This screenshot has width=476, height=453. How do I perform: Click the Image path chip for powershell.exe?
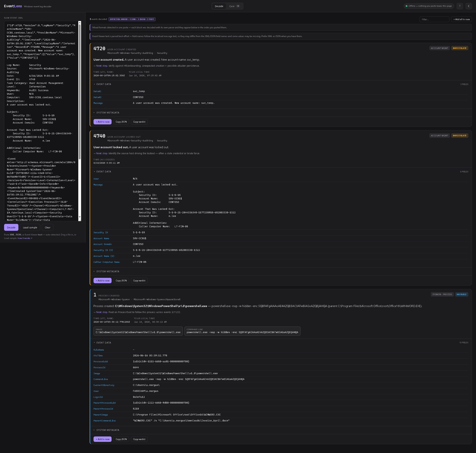pyautogui.click(x=138, y=331)
